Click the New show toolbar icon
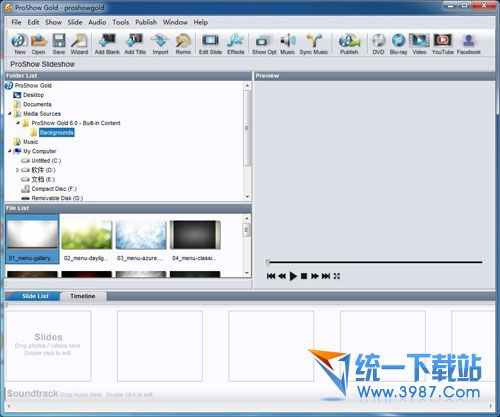This screenshot has height=417, width=500. coord(20,44)
